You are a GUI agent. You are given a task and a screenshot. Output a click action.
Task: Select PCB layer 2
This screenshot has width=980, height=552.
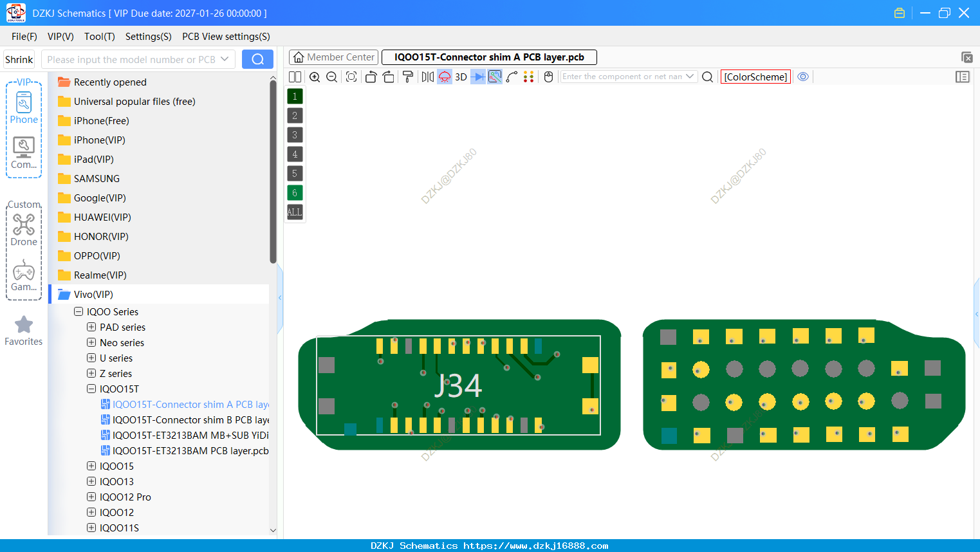[x=295, y=116]
